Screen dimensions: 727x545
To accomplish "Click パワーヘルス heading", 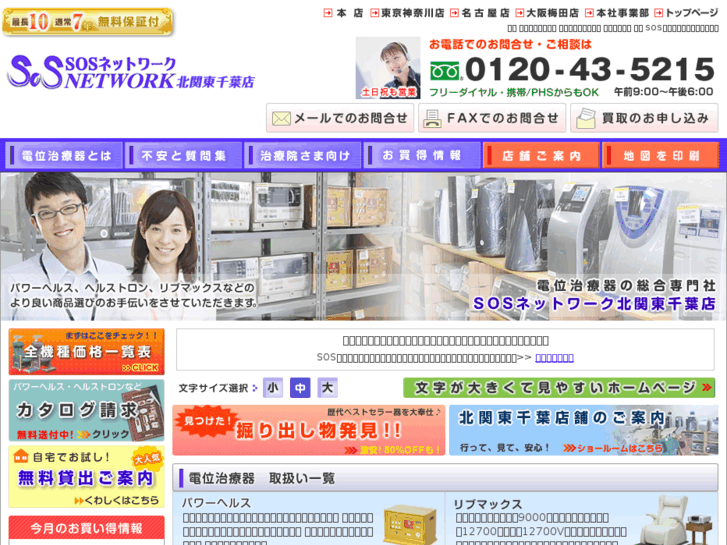I will click(216, 503).
